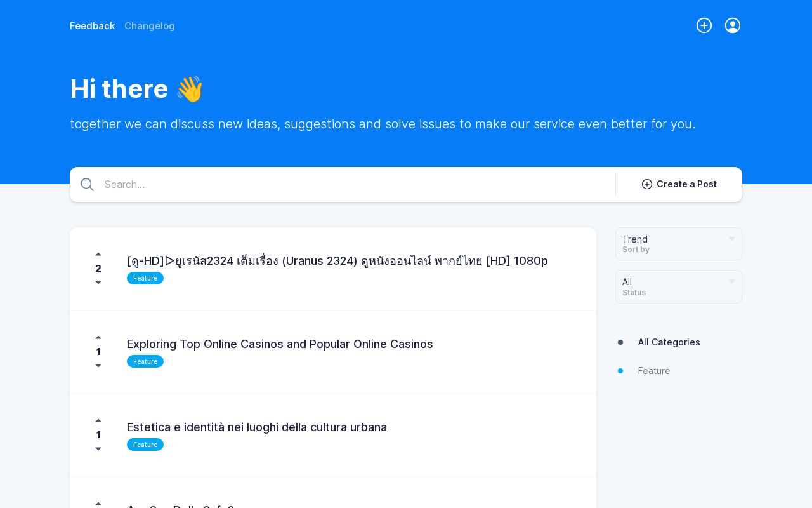The image size is (812, 508).
Task: Click the magnifying glass search icon
Action: 88,184
